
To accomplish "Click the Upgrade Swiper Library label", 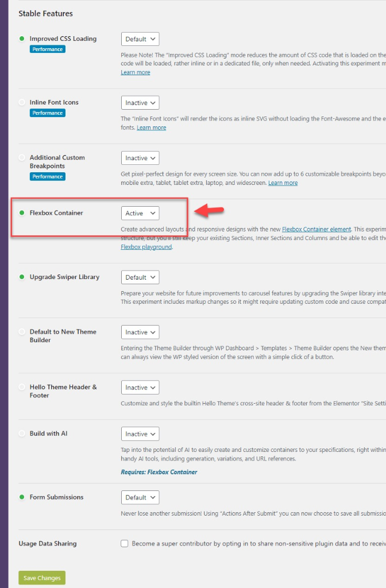I will [x=64, y=277].
